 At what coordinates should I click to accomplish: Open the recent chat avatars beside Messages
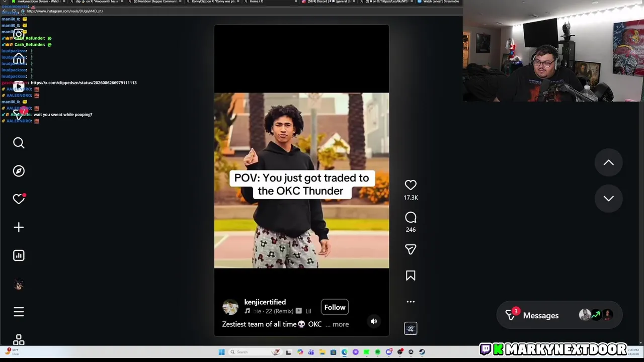[x=596, y=315]
